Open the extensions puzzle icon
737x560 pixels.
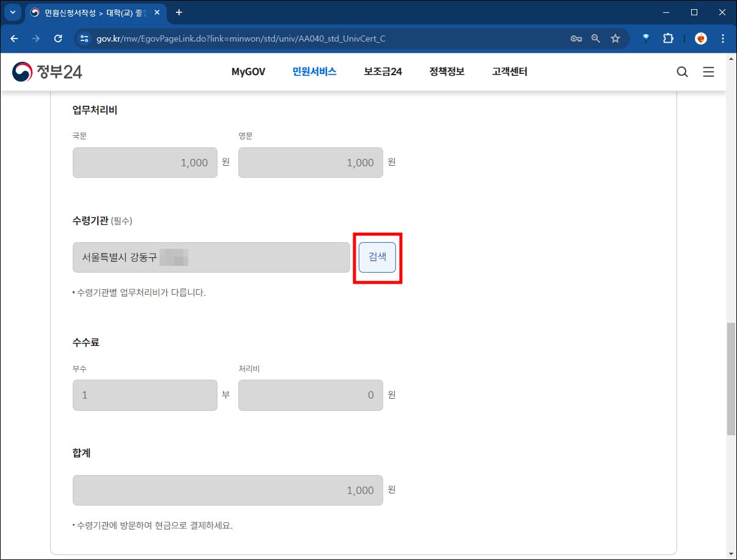pyautogui.click(x=668, y=38)
